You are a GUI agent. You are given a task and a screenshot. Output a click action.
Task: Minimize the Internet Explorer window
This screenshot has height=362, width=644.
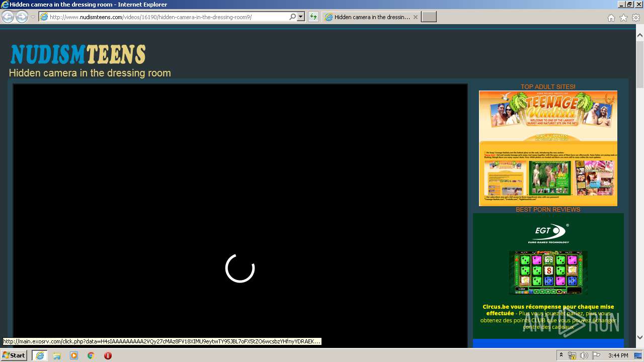pos(621,5)
